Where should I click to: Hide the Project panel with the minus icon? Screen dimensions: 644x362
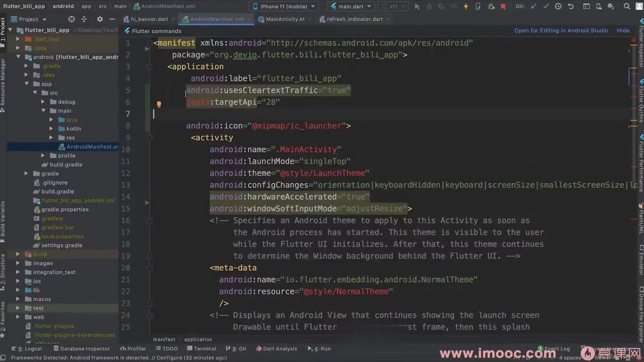[112, 19]
